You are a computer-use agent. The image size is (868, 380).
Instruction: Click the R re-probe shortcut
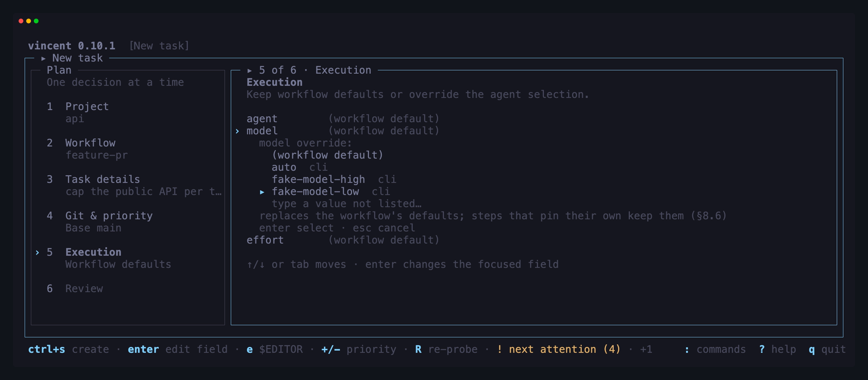pos(446,349)
